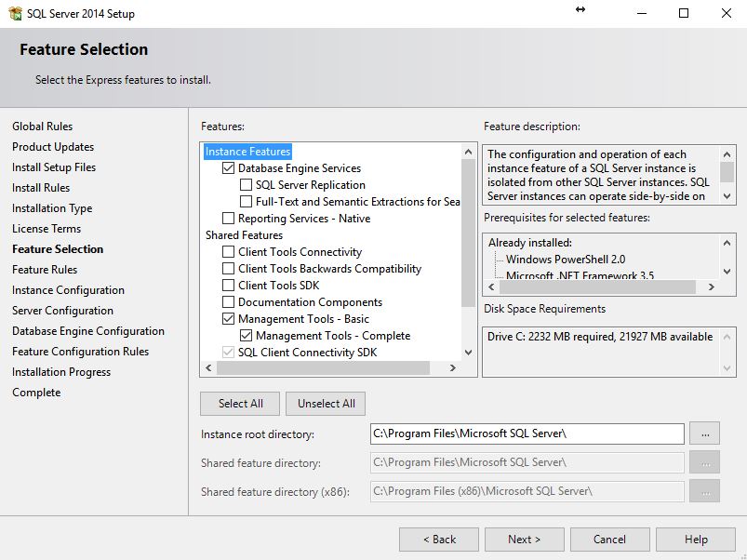Maximize the setup window
Image resolution: width=747 pixels, height=560 pixels.
point(684,13)
